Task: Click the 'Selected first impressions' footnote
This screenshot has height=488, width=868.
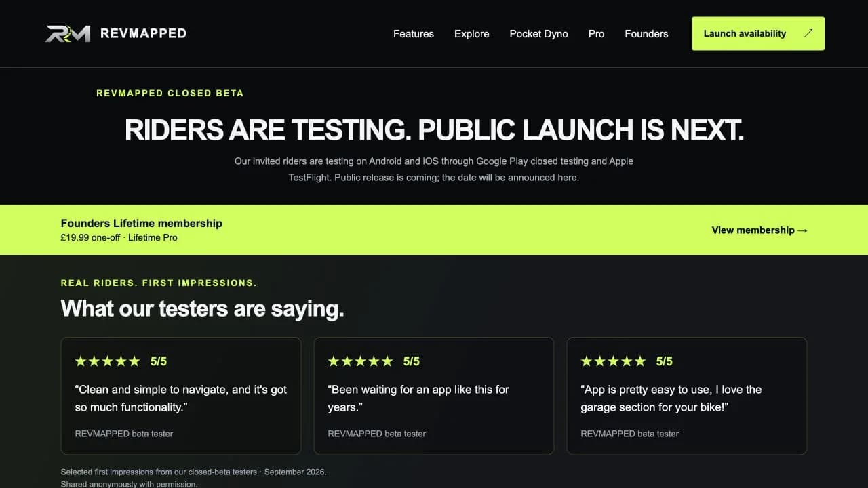Action: point(194,472)
